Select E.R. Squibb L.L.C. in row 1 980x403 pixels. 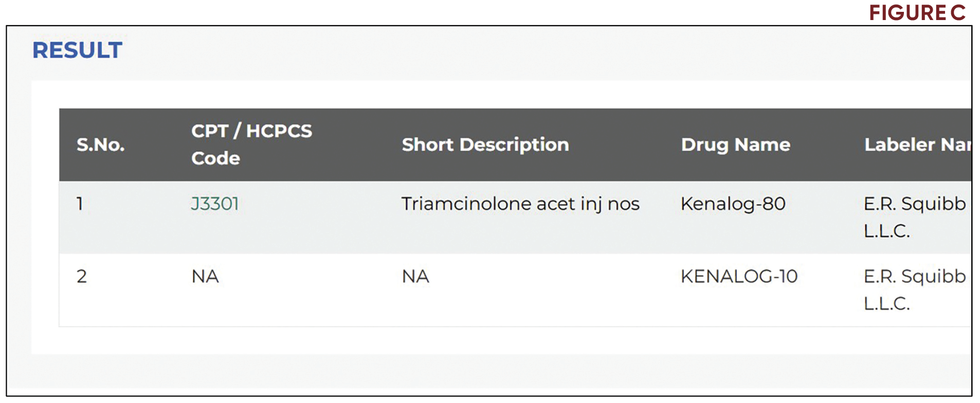click(915, 217)
